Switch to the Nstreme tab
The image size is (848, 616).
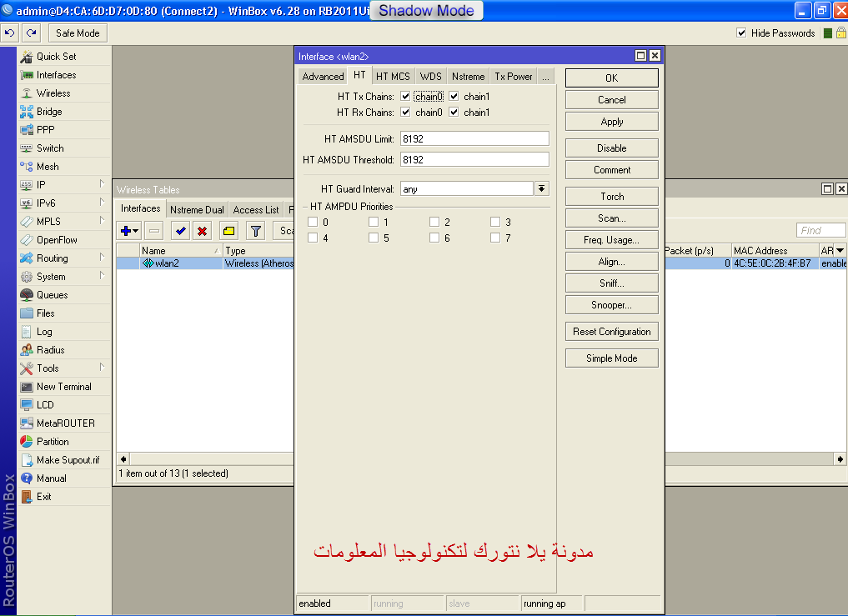(x=469, y=76)
